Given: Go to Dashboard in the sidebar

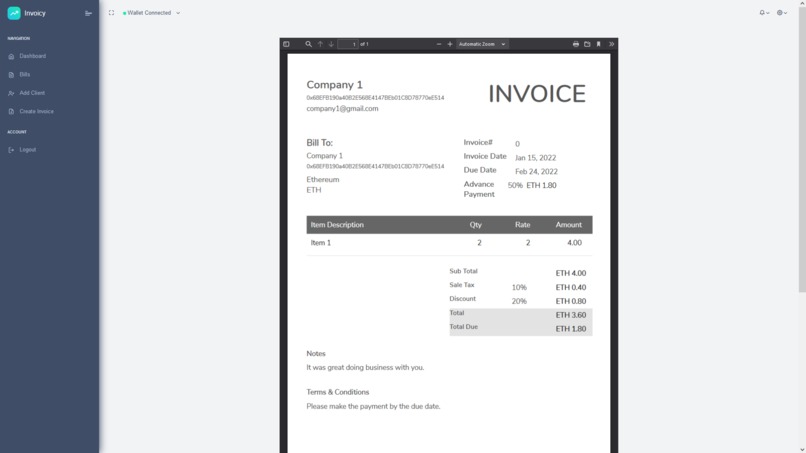Looking at the screenshot, I should pos(32,56).
